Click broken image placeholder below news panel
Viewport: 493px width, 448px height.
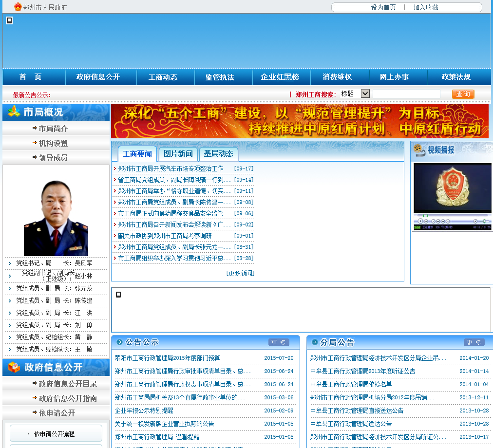tap(118, 295)
